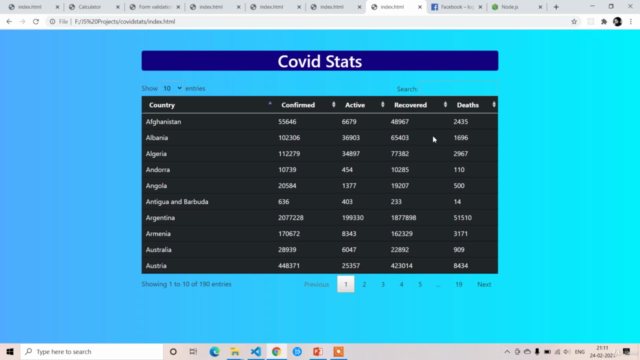The height and width of the screenshot is (360, 640).
Task: Bookmark this page with the star icon
Action: (574, 22)
